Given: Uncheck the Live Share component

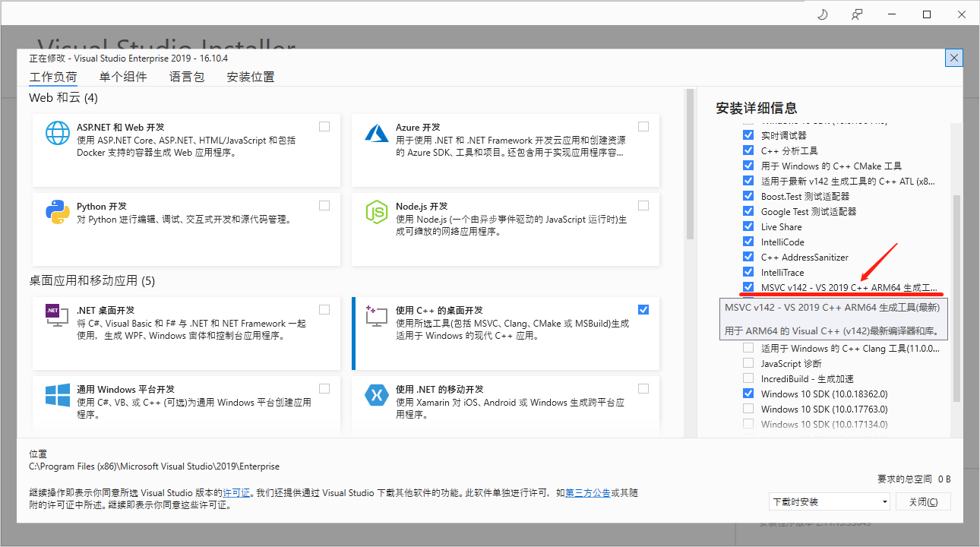Looking at the screenshot, I should 748,226.
